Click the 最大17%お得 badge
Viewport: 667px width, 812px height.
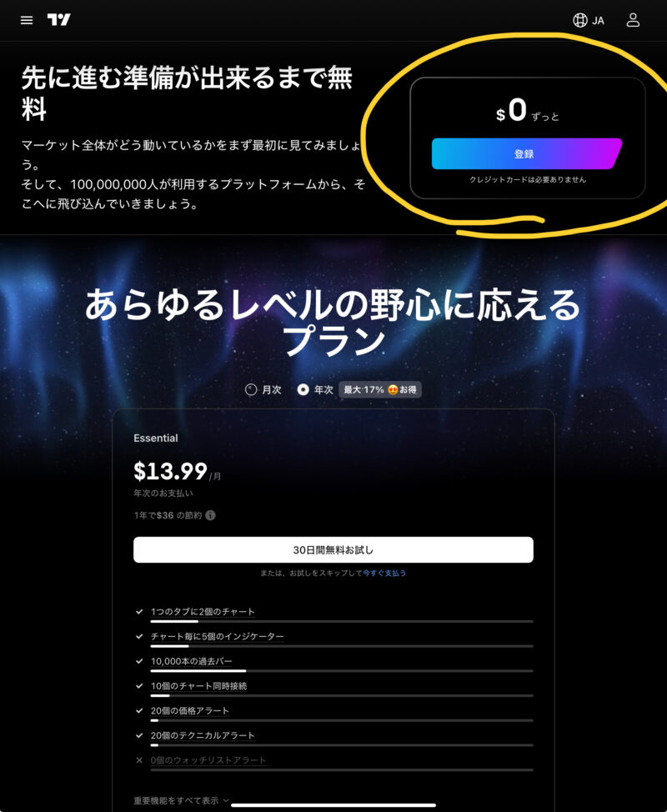(x=380, y=389)
